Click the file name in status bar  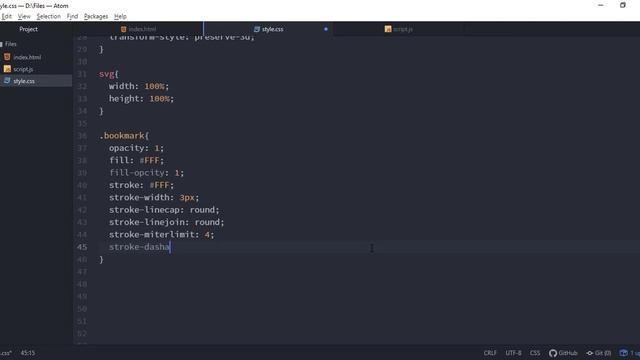[x=6, y=353]
